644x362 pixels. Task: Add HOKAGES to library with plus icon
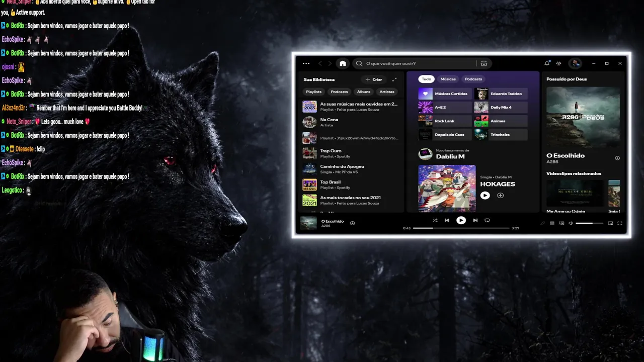point(500,196)
